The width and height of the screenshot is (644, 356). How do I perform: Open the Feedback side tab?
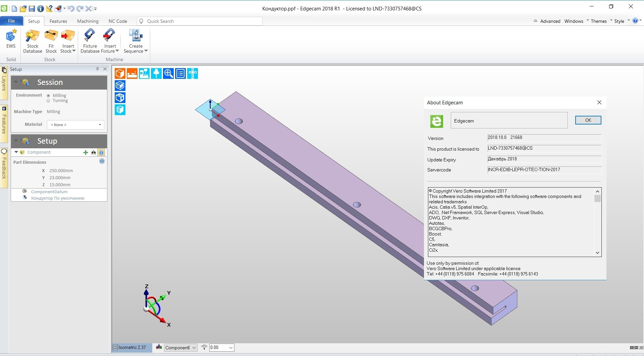pos(4,168)
